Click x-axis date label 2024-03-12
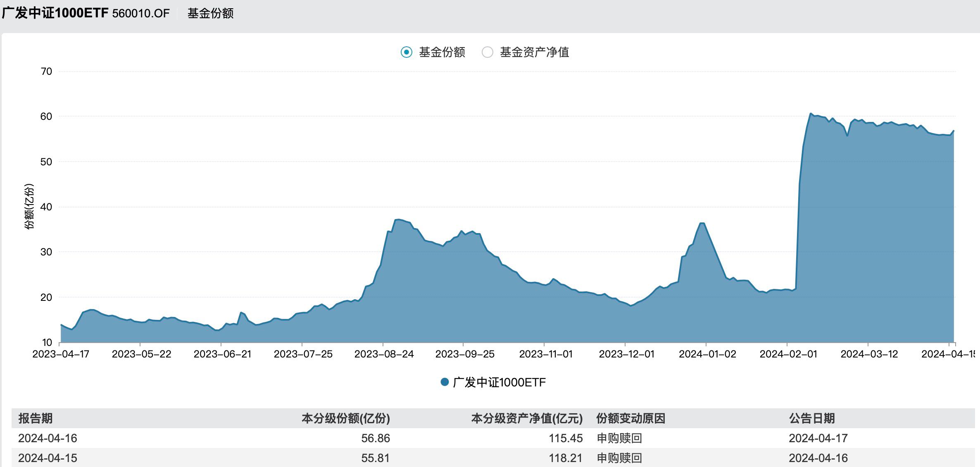Screen dimensions: 980x467 click(869, 354)
